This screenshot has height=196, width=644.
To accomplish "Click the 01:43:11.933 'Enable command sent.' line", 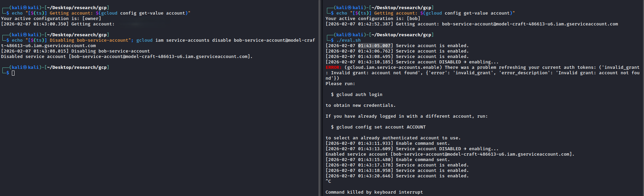I will point(387,143).
